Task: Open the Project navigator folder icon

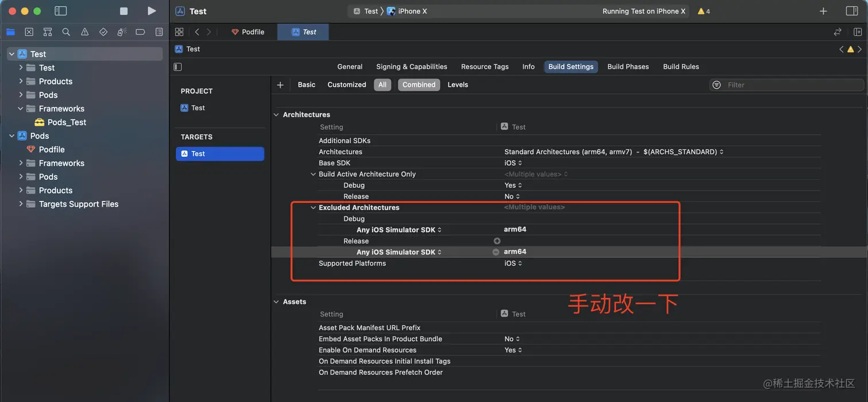Action: pyautogui.click(x=10, y=32)
